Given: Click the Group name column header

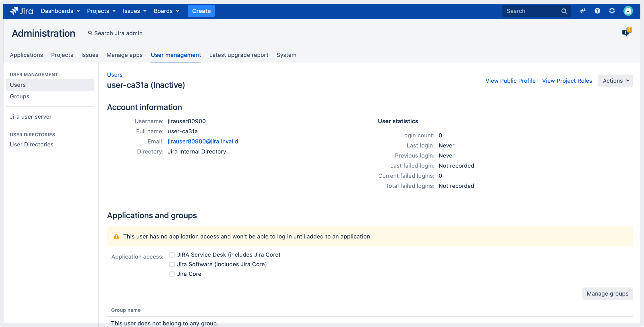Looking at the screenshot, I should pyautogui.click(x=126, y=310).
